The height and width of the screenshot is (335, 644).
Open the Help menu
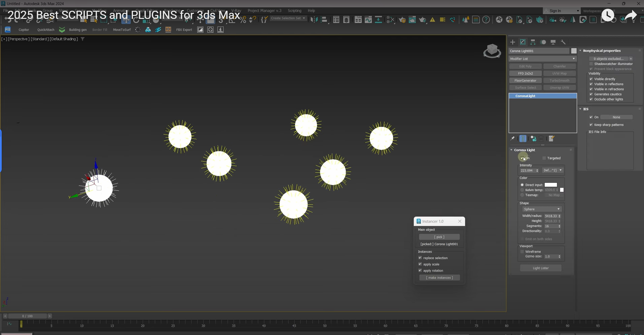(312, 11)
